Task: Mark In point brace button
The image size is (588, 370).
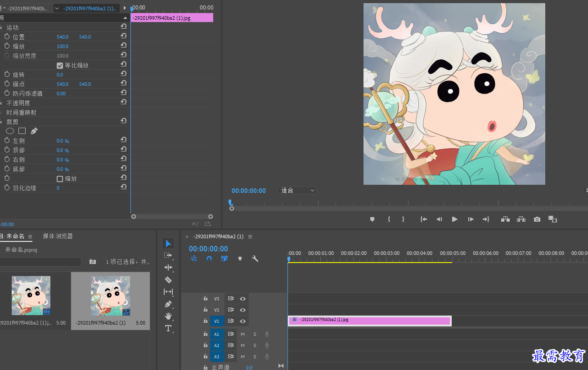Action: 389,219
